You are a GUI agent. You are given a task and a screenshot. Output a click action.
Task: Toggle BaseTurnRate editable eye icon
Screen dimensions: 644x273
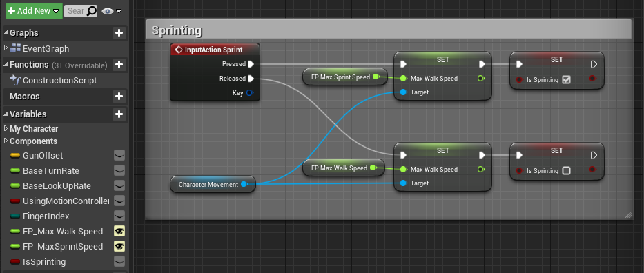(x=119, y=170)
